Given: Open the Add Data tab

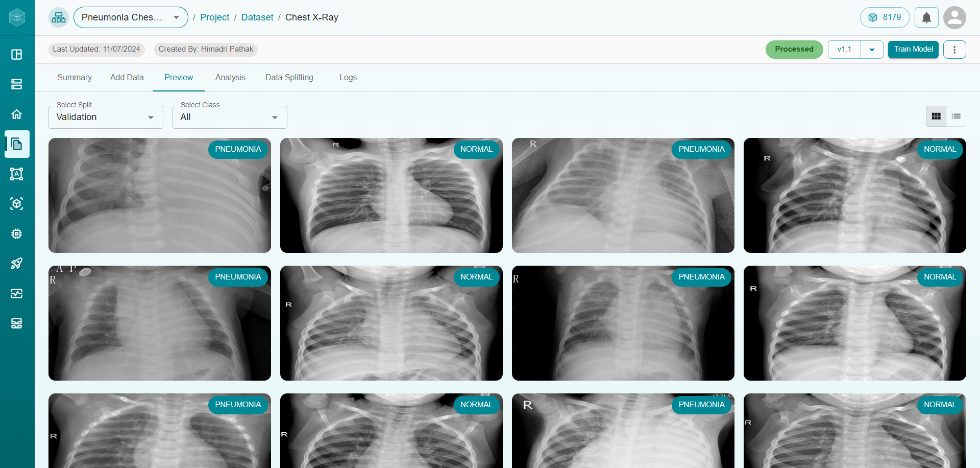Looking at the screenshot, I should pos(127,78).
